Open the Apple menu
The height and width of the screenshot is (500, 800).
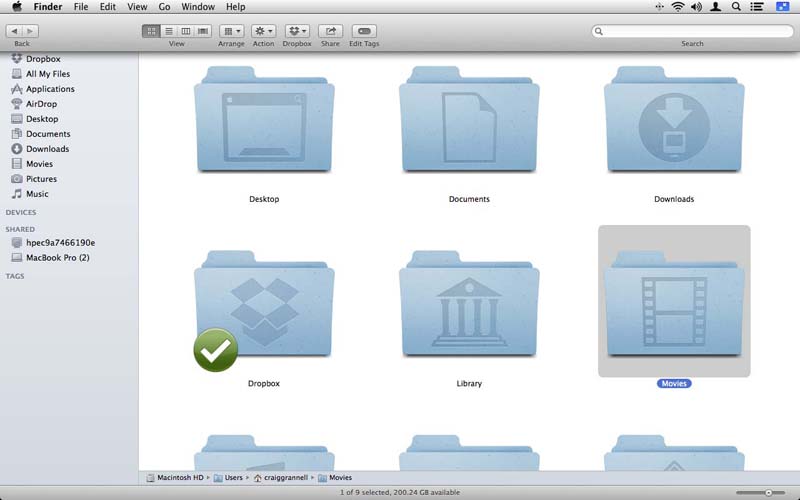click(16, 7)
